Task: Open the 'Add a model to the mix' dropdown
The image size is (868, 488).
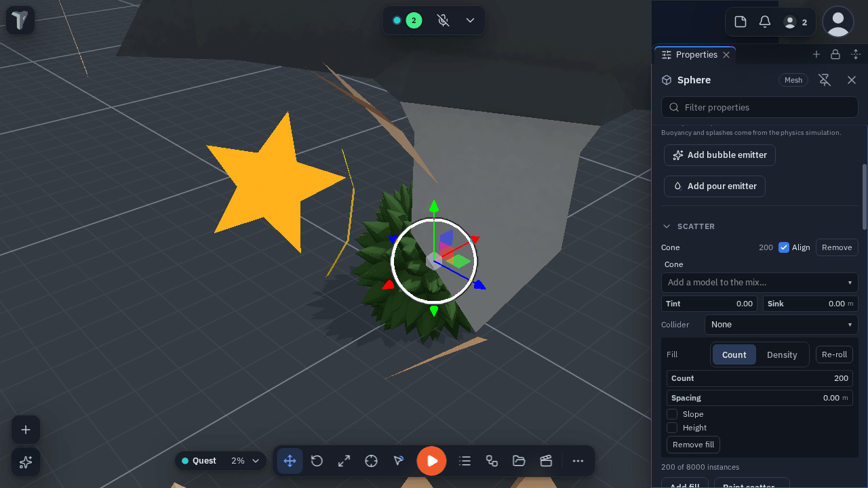Action: click(x=759, y=282)
